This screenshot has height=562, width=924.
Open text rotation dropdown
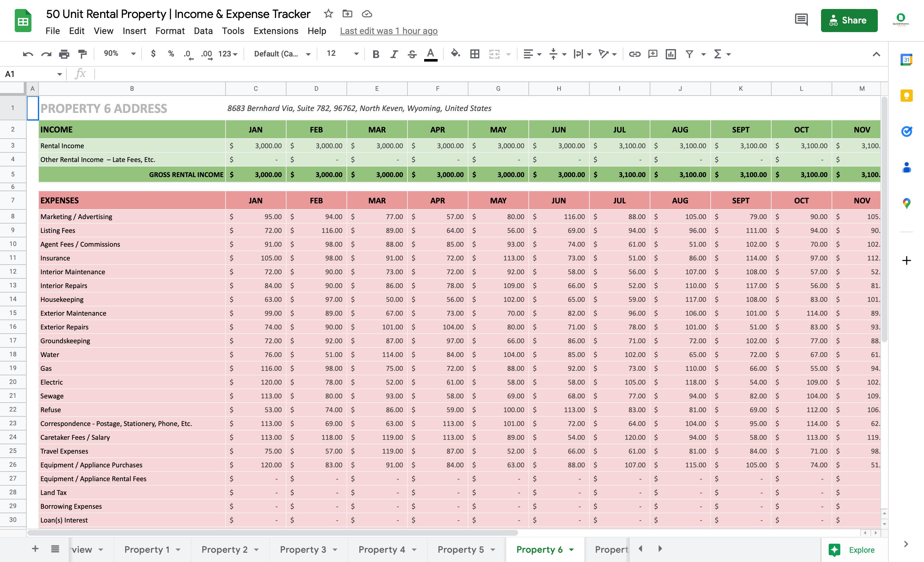608,54
